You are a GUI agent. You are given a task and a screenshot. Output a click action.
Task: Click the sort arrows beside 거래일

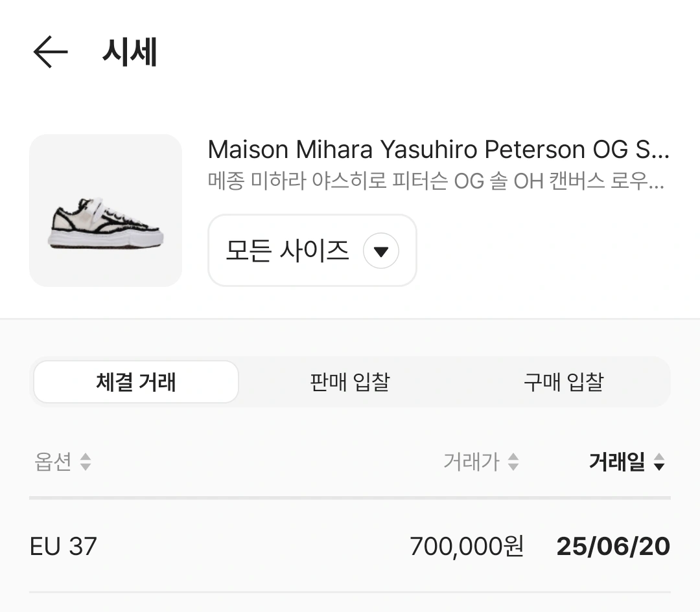(x=659, y=462)
